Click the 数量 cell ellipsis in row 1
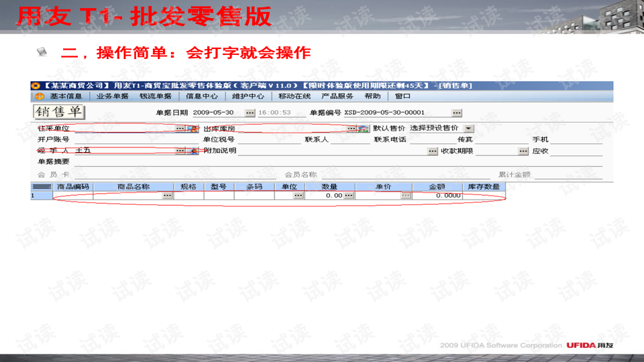 [x=349, y=196]
